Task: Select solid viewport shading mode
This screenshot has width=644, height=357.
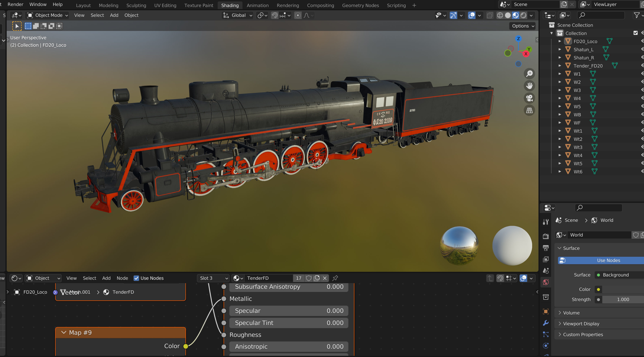Action: pyautogui.click(x=508, y=15)
